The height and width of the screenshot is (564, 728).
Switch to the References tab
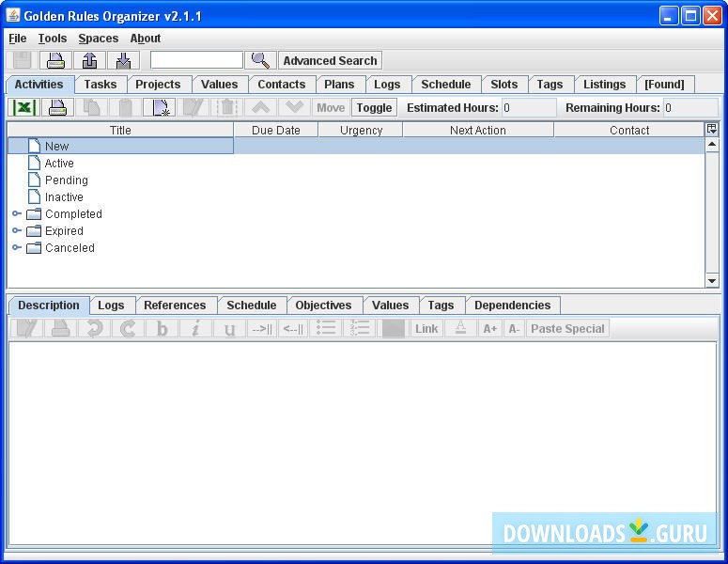coord(175,305)
